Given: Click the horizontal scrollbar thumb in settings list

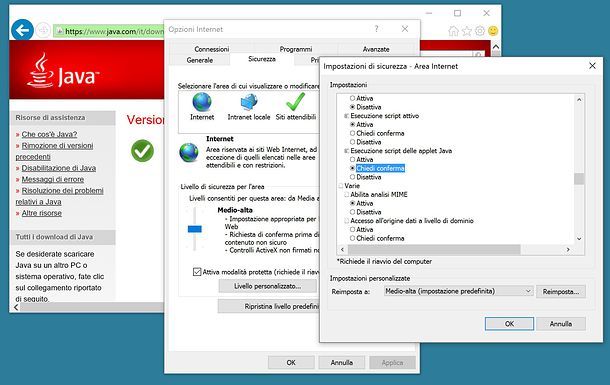Looking at the screenshot, I should 434,249.
